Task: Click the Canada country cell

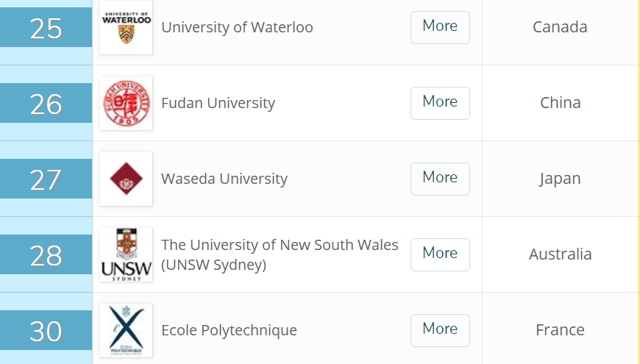Action: tap(560, 27)
